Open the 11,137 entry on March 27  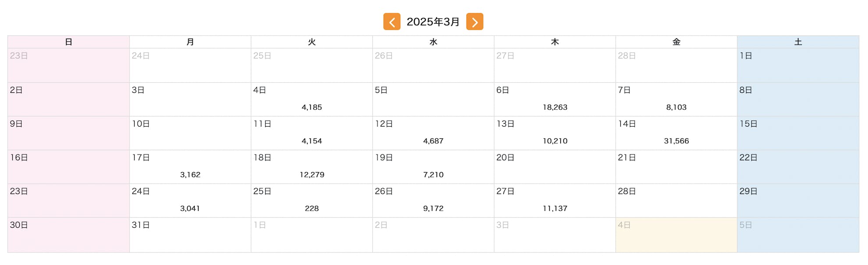pyautogui.click(x=555, y=208)
